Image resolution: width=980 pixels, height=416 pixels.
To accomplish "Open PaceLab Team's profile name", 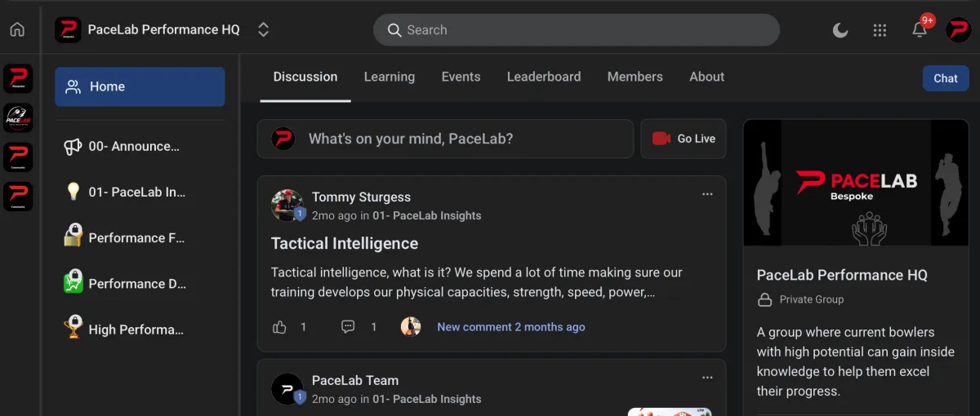I will coord(355,380).
